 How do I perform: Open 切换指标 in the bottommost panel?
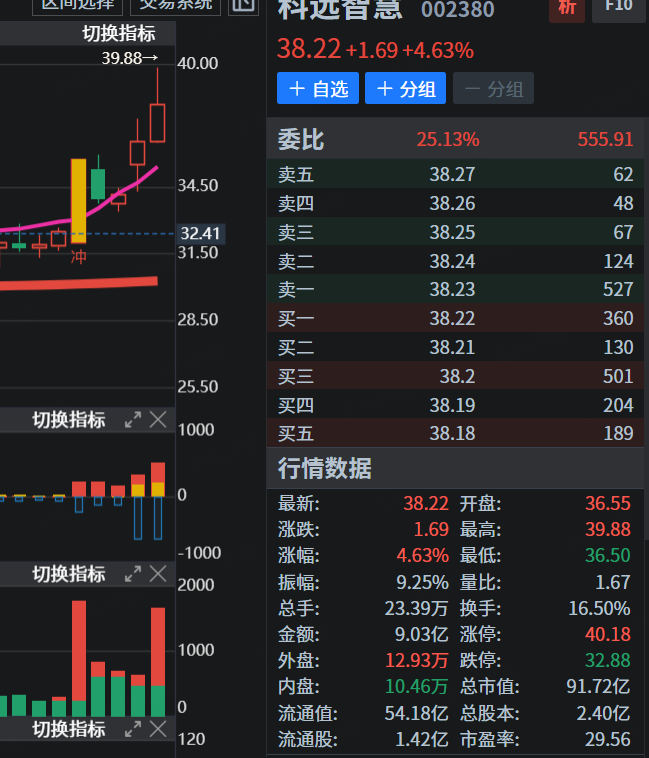[69, 730]
